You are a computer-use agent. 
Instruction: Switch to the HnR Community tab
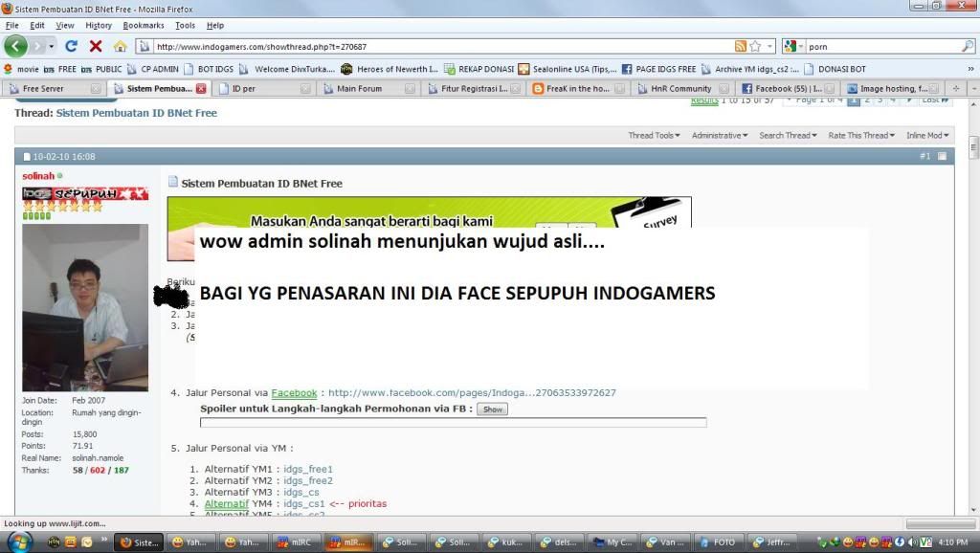681,89
